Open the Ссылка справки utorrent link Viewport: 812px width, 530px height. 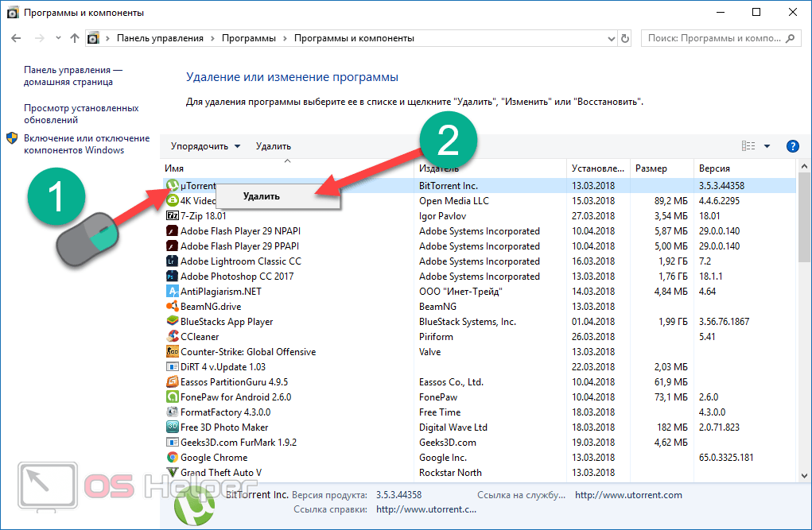point(426,509)
